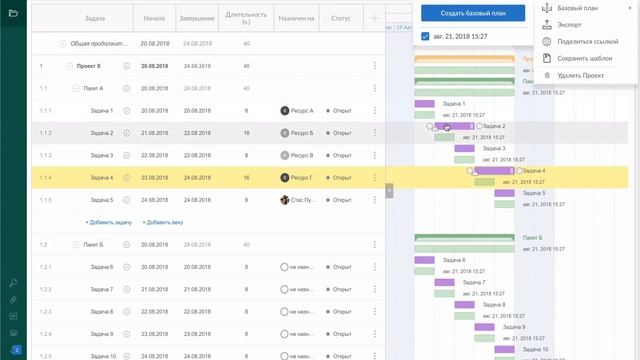Click the green Пакет Б summary bar
The image size is (640, 360).
click(464, 237)
